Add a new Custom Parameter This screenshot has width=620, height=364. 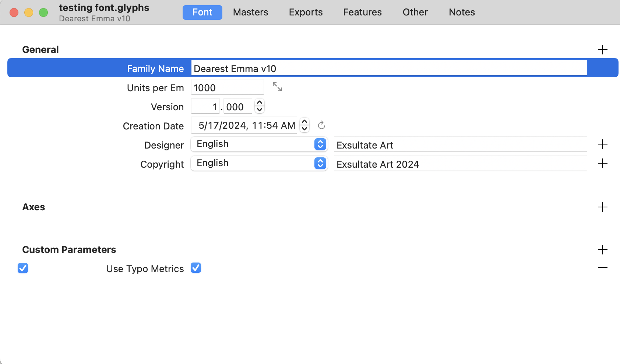(602, 250)
